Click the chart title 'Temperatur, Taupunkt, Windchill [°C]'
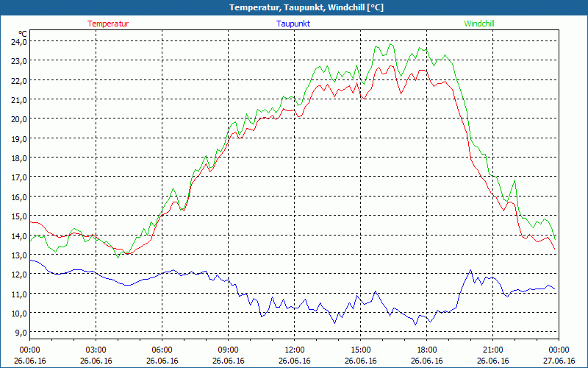The height and width of the screenshot is (368, 588). pyautogui.click(x=306, y=7)
